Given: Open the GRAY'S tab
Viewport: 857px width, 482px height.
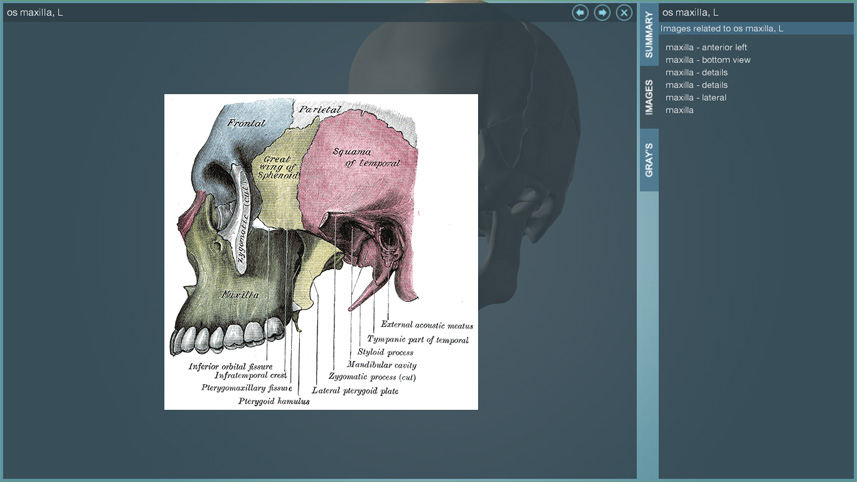Looking at the screenshot, I should pyautogui.click(x=649, y=160).
